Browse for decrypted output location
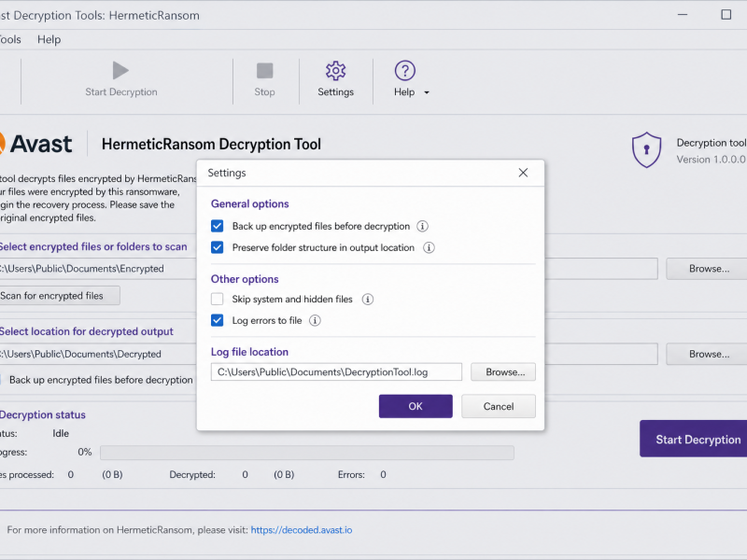The height and width of the screenshot is (560, 747). [709, 354]
